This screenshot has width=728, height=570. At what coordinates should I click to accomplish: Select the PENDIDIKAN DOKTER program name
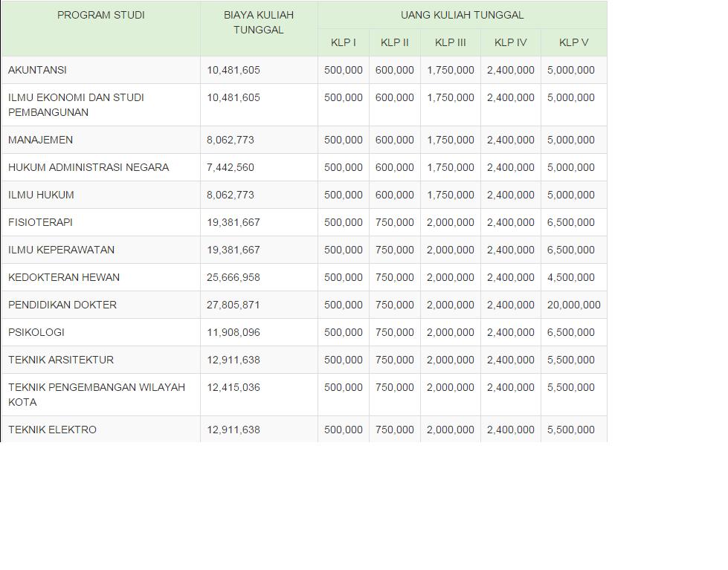(x=62, y=305)
